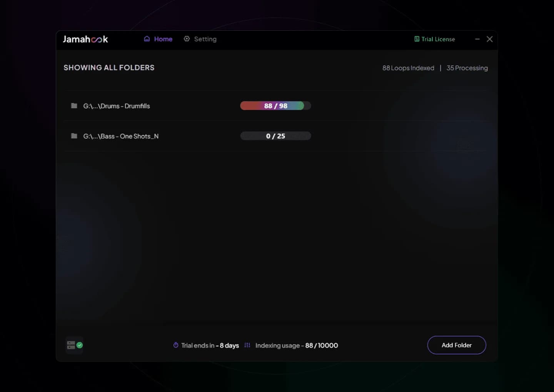Click the stopwatch icon next to Trial ends
Image resolution: width=554 pixels, height=392 pixels.
tap(176, 345)
